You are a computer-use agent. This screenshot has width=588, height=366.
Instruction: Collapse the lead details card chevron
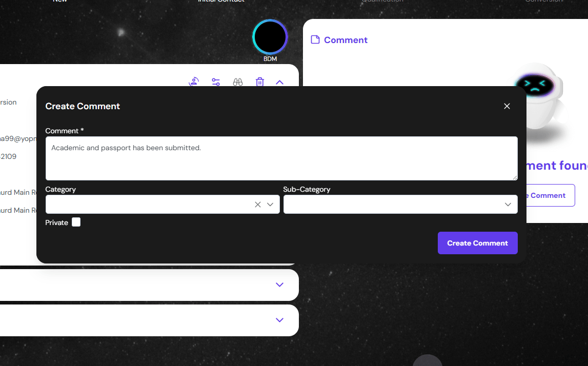coord(279,82)
